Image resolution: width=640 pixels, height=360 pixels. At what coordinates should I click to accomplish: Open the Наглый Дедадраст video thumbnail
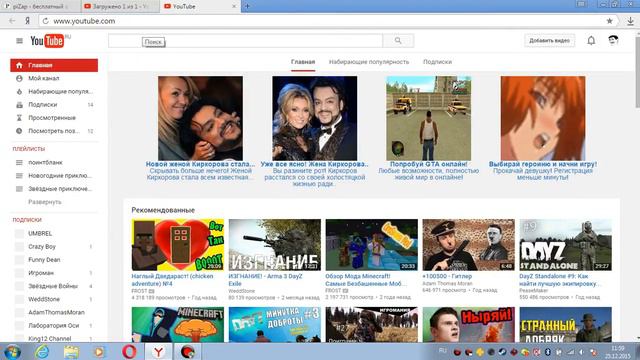[178, 245]
